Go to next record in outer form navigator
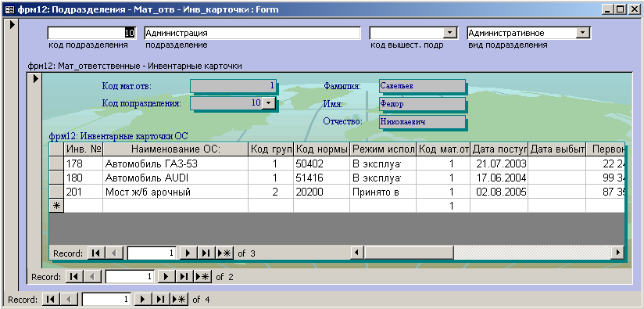The image size is (644, 309). tap(143, 299)
